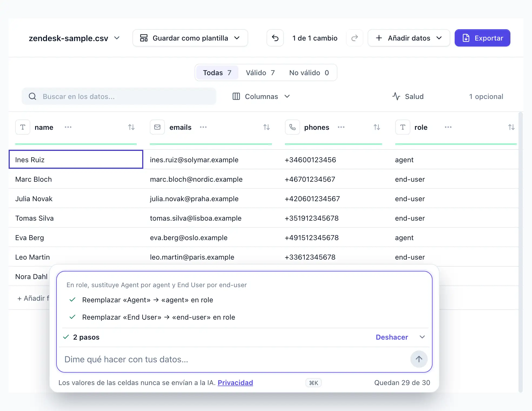The image size is (532, 411).
Task: Open Guardar como plantilla dropdown
Action: pos(190,38)
